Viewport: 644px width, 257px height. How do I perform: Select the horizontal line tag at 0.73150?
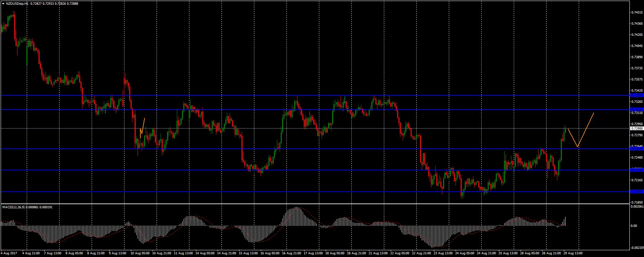[637, 110]
